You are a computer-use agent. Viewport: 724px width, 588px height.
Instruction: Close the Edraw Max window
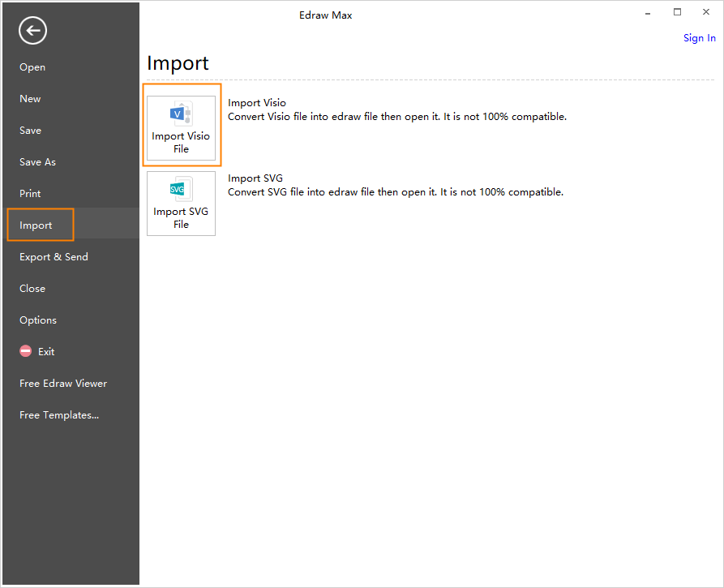(x=706, y=12)
